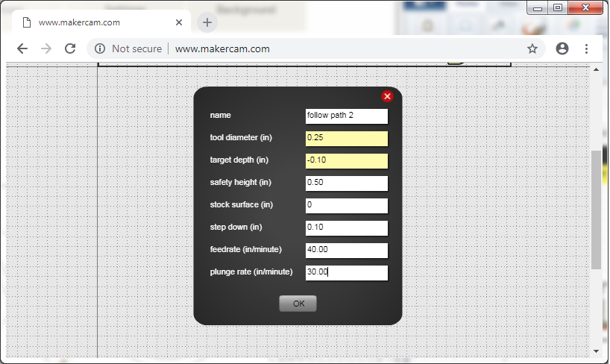Click the target depth field
The image size is (610, 364).
tap(347, 160)
